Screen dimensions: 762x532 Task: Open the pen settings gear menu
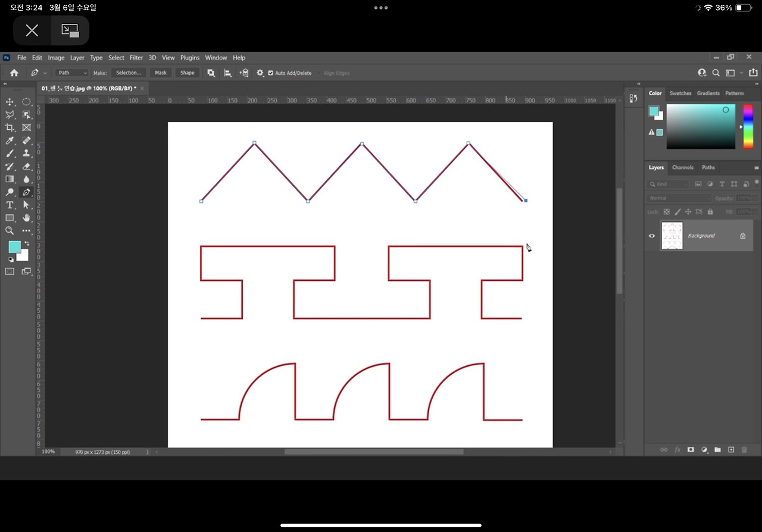pyautogui.click(x=260, y=73)
